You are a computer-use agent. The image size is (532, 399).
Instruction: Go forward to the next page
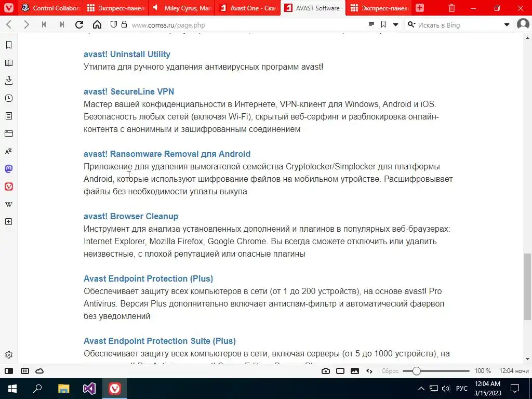click(x=26, y=25)
